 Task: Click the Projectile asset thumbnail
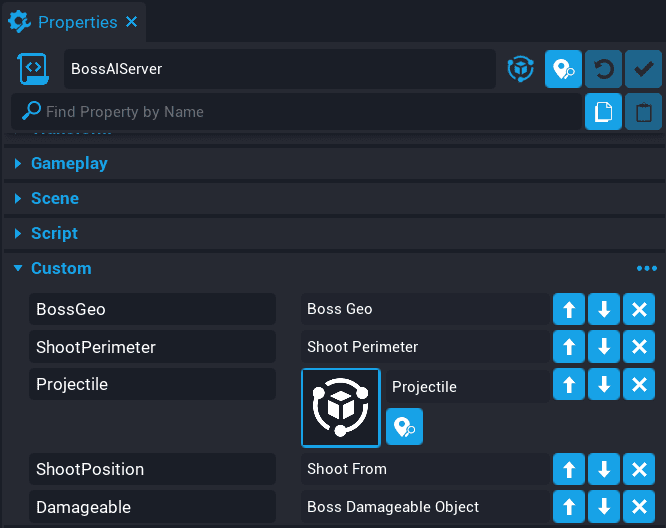[x=341, y=407]
